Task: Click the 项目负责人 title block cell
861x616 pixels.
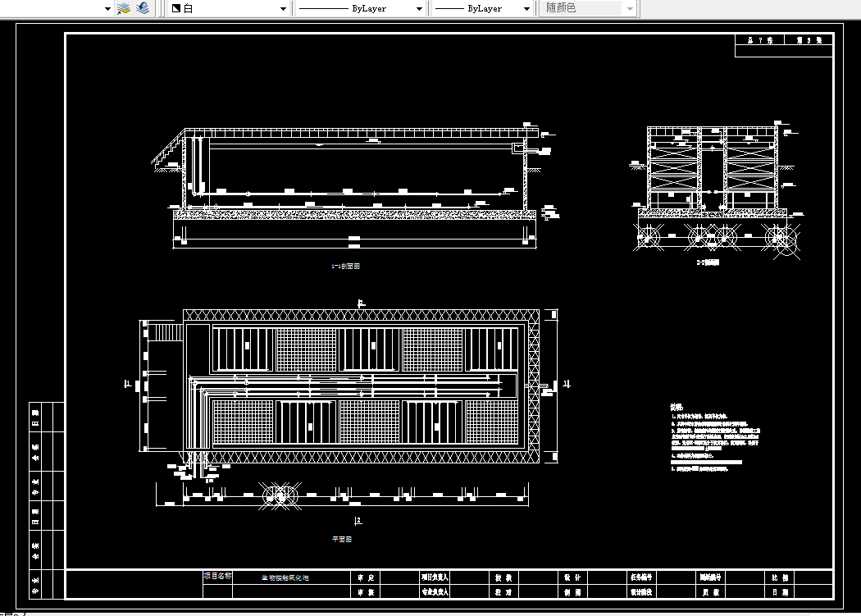Action: tap(435, 577)
